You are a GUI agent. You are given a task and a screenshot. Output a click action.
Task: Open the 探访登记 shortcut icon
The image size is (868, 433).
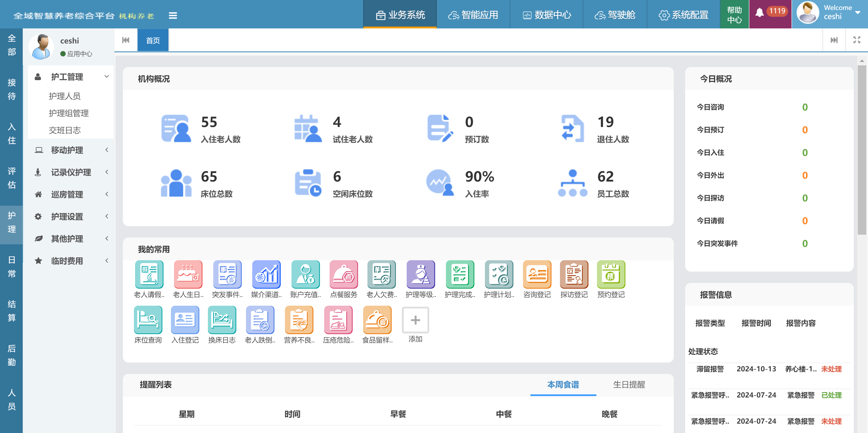[574, 274]
